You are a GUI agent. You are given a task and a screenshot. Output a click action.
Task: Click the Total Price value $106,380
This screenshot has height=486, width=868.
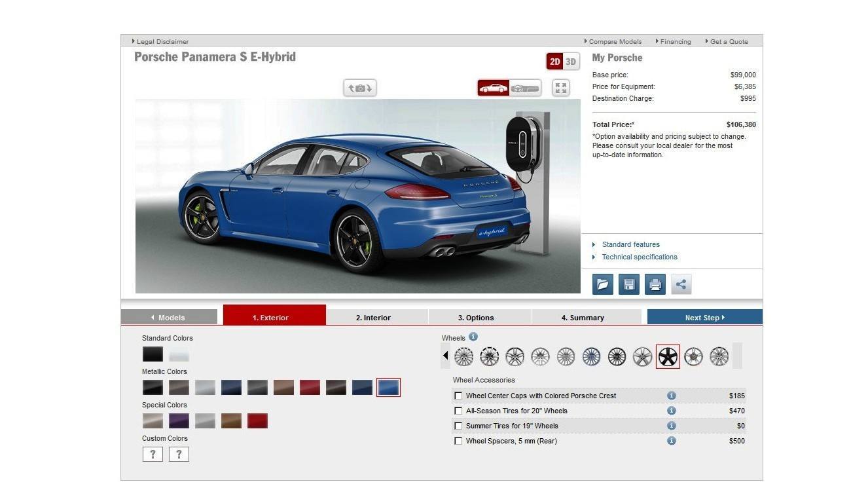pos(741,124)
